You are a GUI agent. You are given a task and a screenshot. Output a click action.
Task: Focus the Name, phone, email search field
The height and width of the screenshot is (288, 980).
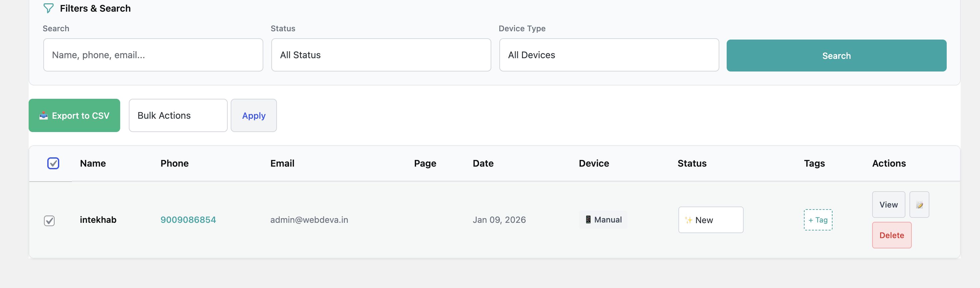(x=153, y=55)
